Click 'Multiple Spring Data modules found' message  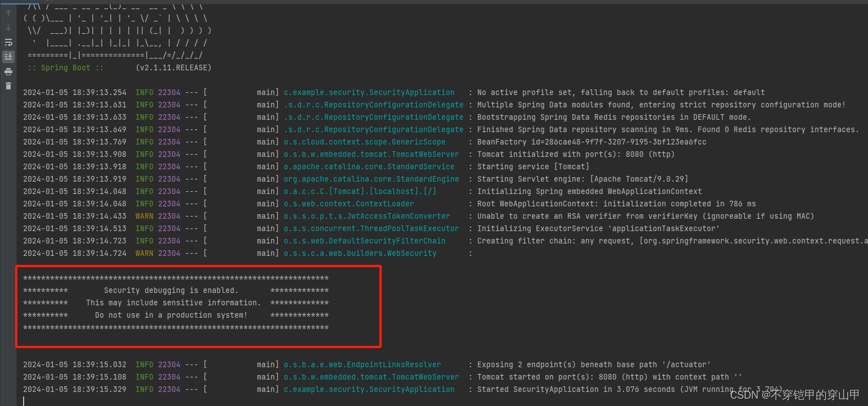[x=661, y=105]
